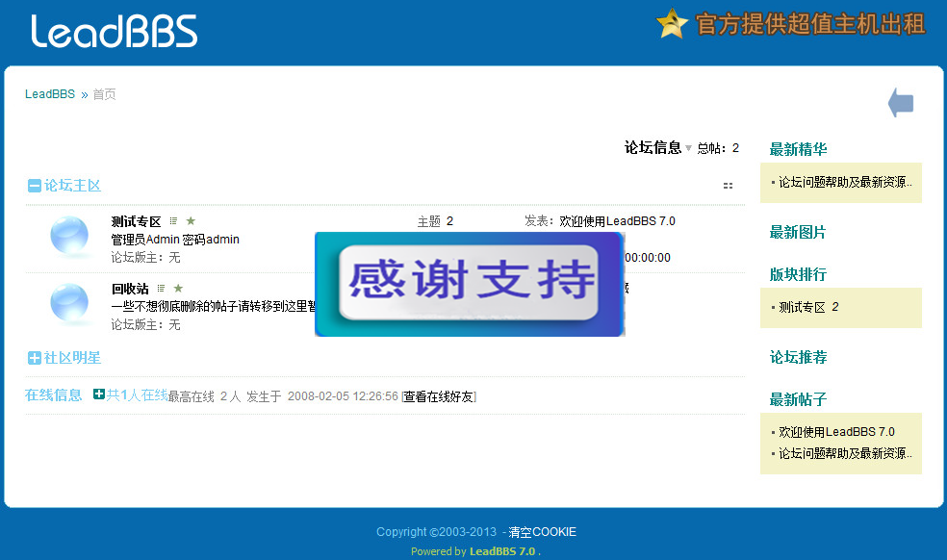947x560 pixels.
Task: Click 首页 breadcrumb text
Action: point(104,94)
